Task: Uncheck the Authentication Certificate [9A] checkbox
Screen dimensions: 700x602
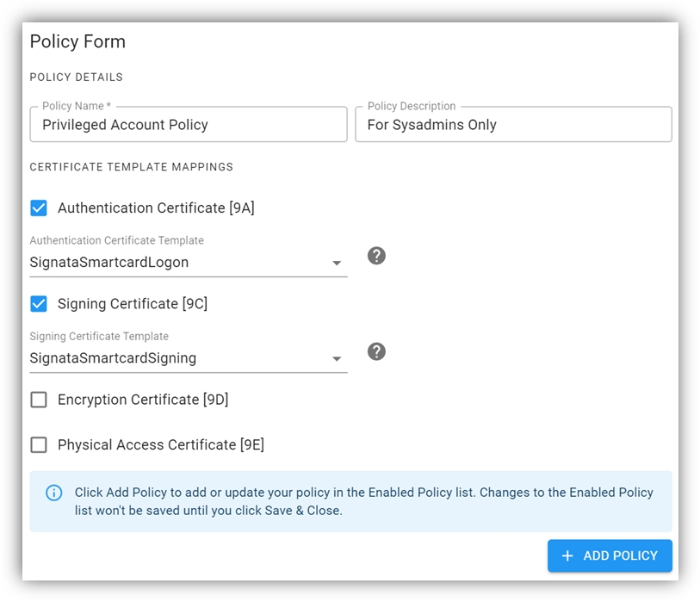Action: 39,208
